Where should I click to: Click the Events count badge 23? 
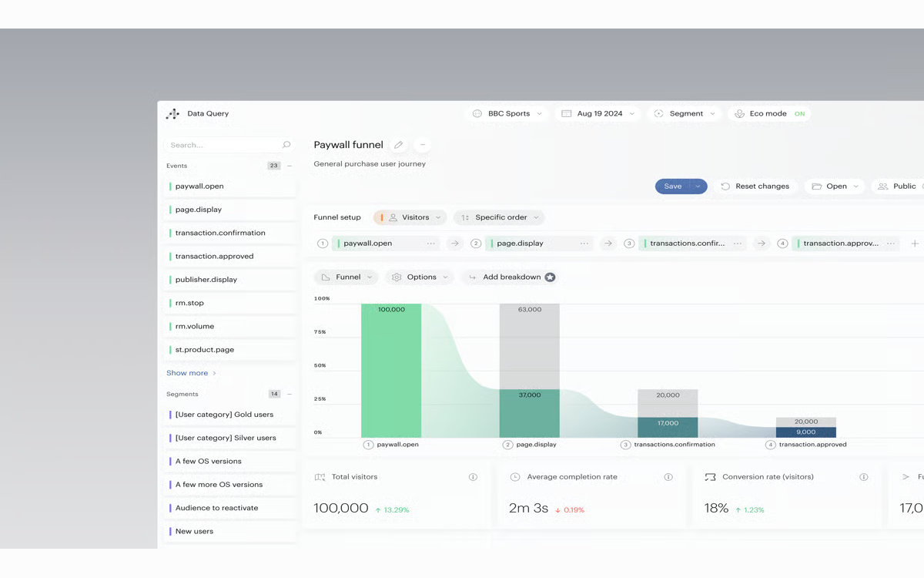[273, 166]
